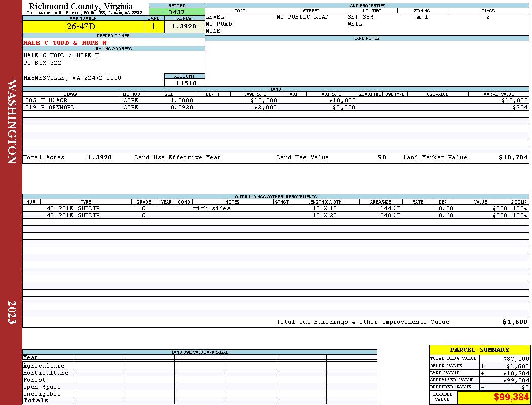Click the land properties class value 2

coord(488,17)
